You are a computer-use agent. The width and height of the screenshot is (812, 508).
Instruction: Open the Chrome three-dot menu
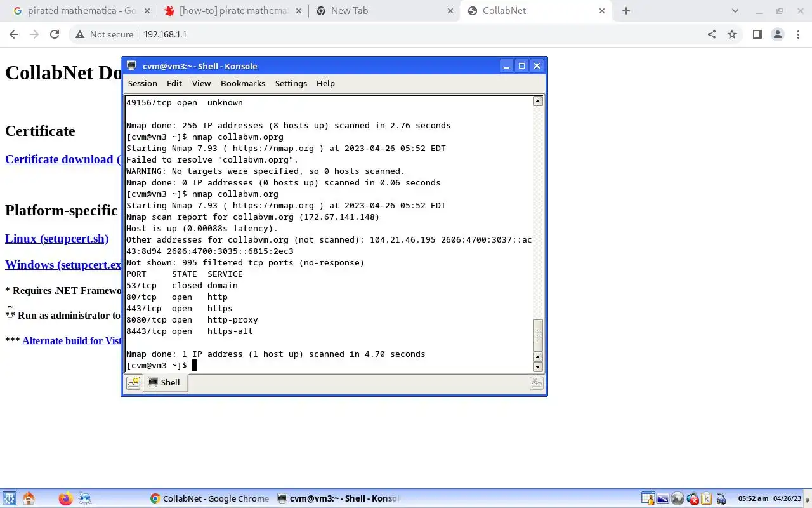(x=798, y=34)
